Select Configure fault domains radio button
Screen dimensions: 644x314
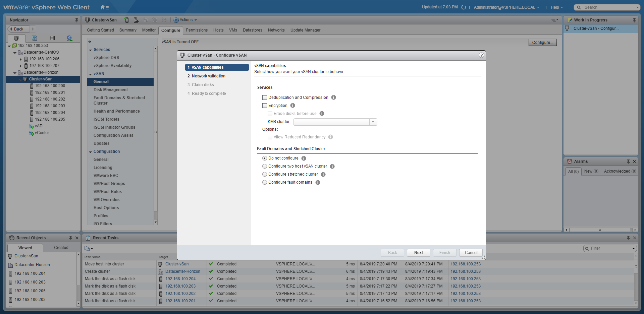(265, 182)
